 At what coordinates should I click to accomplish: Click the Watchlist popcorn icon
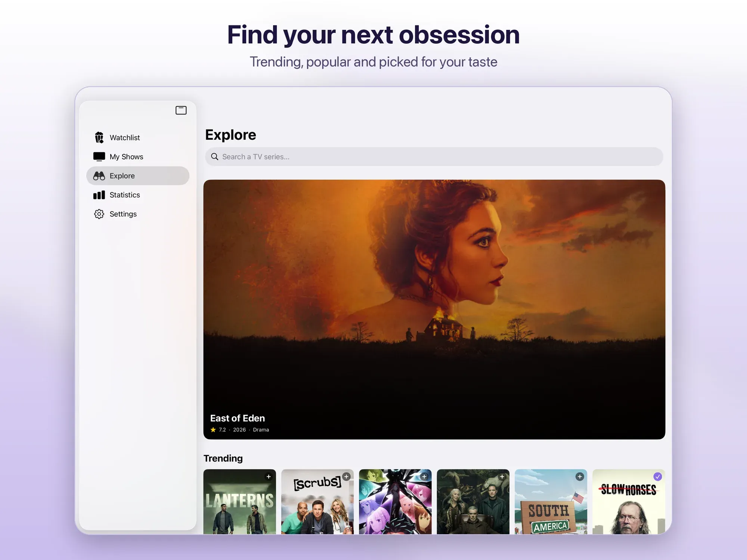pyautogui.click(x=99, y=138)
